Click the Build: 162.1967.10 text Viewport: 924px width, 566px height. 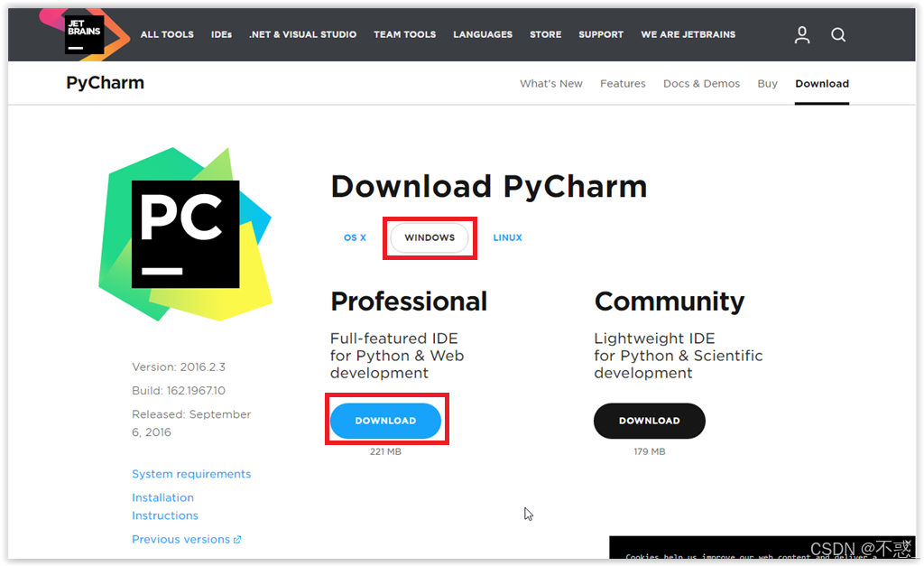tap(179, 390)
